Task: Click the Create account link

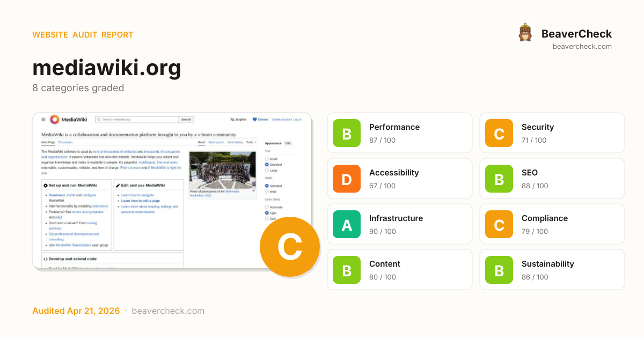Action: pos(281,120)
